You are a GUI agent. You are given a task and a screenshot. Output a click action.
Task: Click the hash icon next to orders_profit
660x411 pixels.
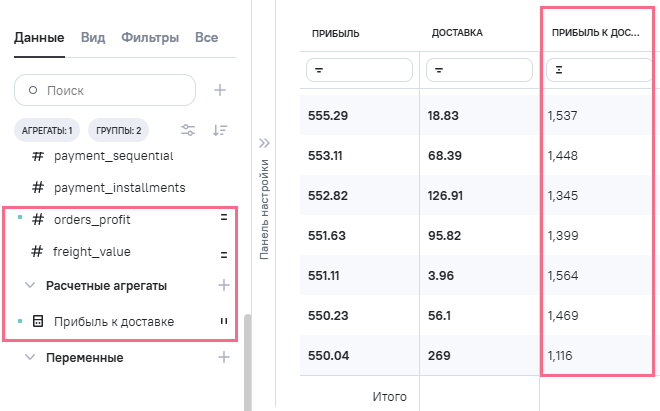click(38, 219)
